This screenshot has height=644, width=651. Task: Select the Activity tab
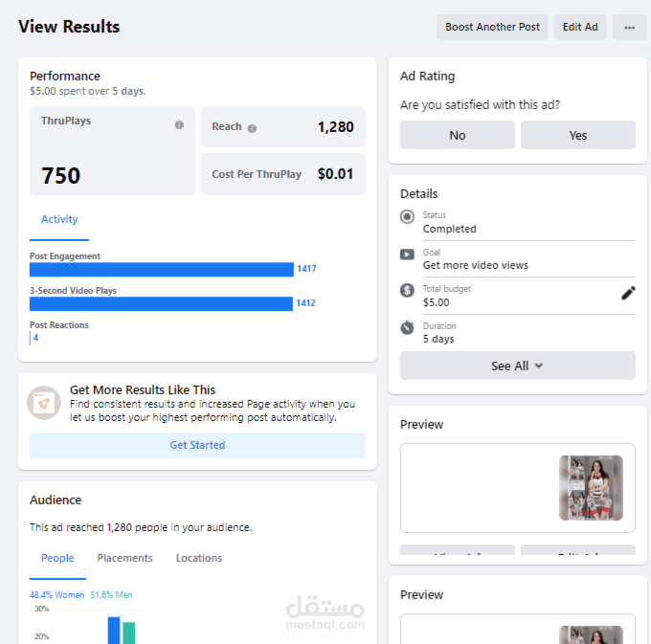tap(59, 219)
